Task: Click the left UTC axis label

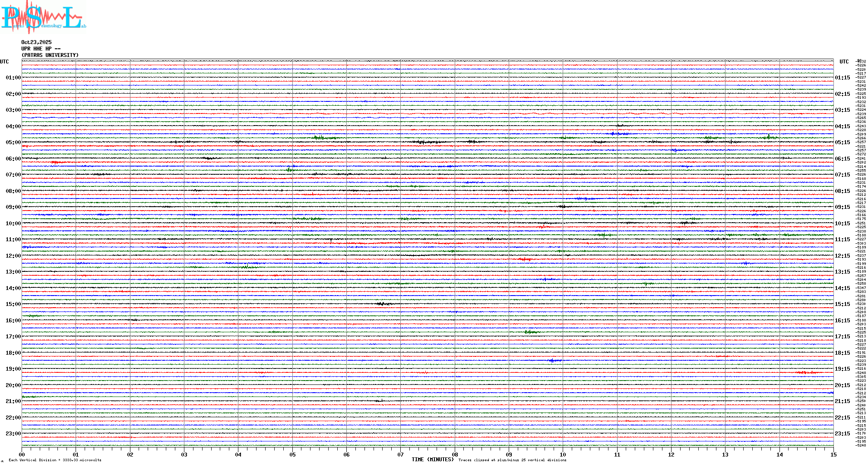Action: tap(4, 62)
